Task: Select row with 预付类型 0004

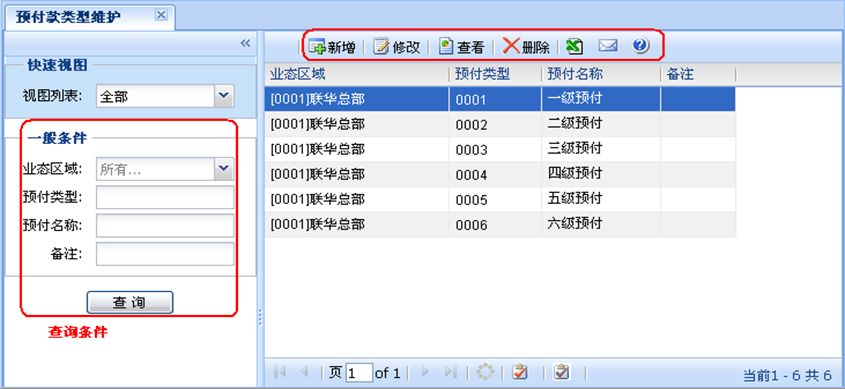Action: point(500,175)
